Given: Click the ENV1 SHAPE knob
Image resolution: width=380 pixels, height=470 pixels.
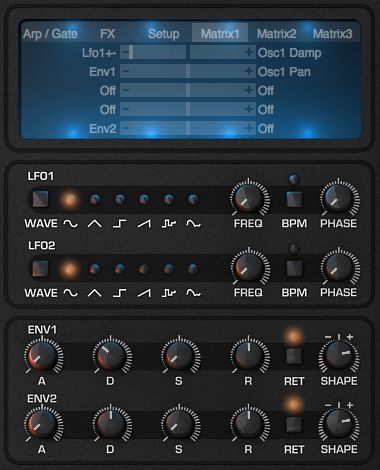Looking at the screenshot, I should 339,355.
